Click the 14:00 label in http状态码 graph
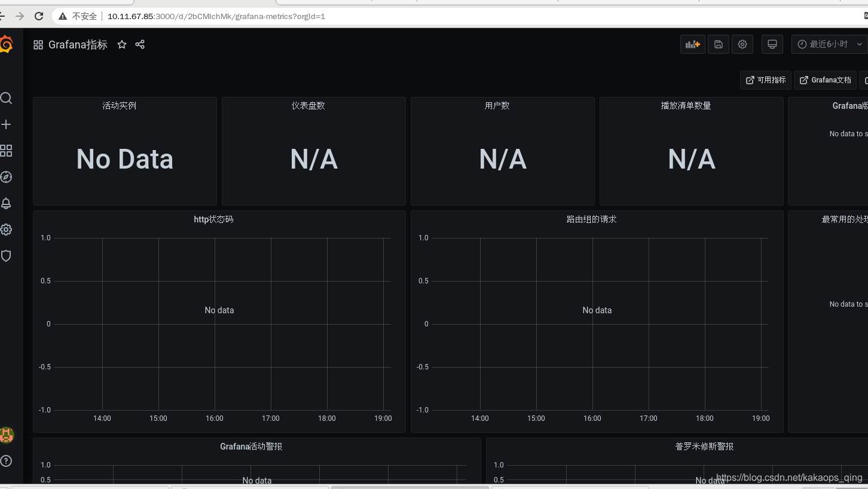 [x=102, y=418]
